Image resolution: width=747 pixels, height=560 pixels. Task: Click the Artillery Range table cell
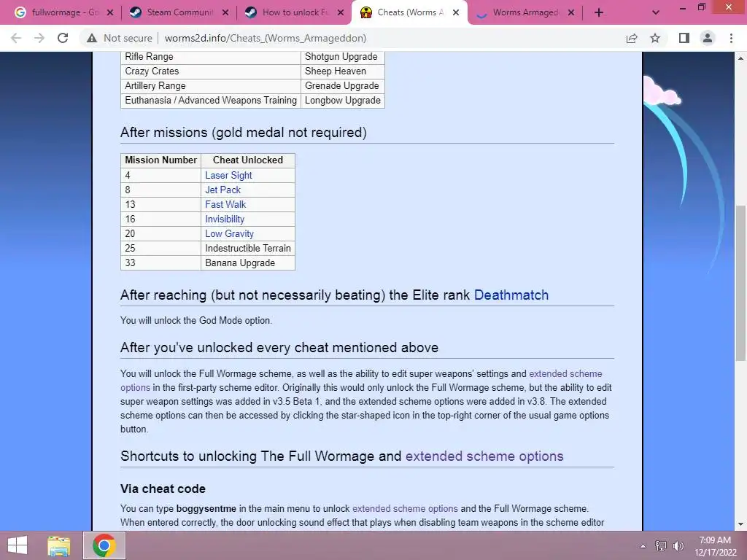(x=211, y=86)
